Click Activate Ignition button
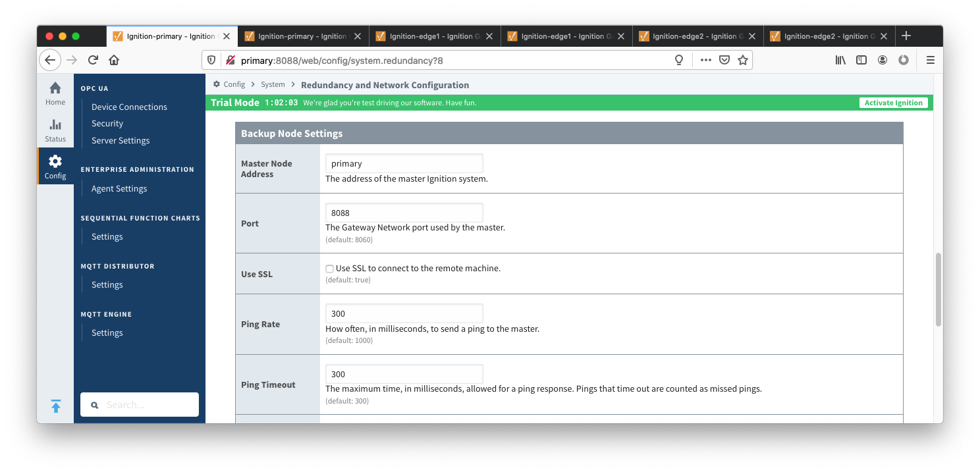The width and height of the screenshot is (980, 472). pos(894,103)
